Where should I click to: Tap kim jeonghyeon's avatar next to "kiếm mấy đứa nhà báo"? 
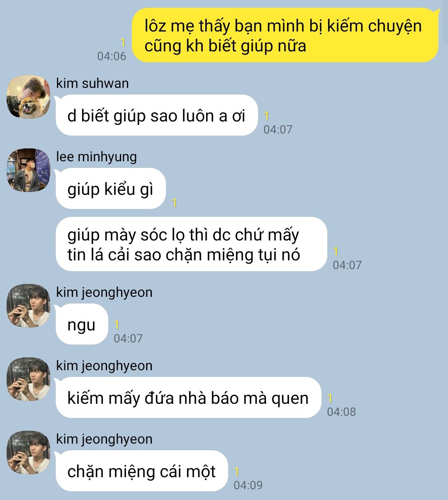pyautogui.click(x=29, y=379)
